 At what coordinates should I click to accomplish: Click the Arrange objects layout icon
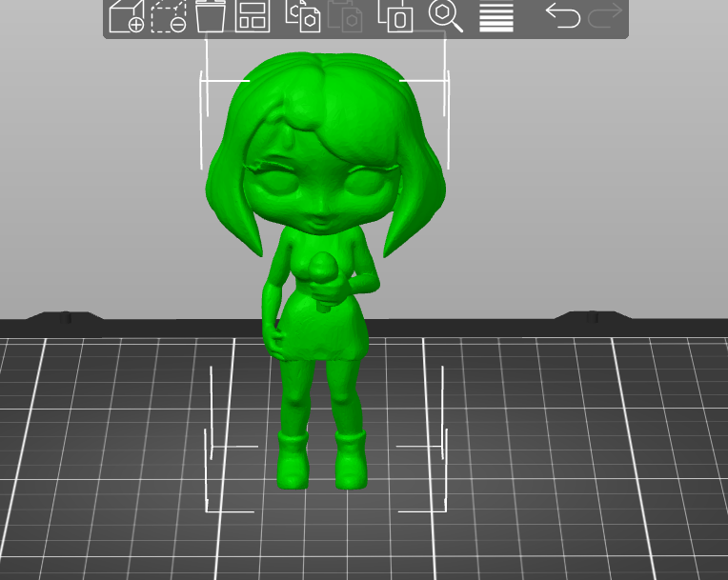pyautogui.click(x=253, y=16)
